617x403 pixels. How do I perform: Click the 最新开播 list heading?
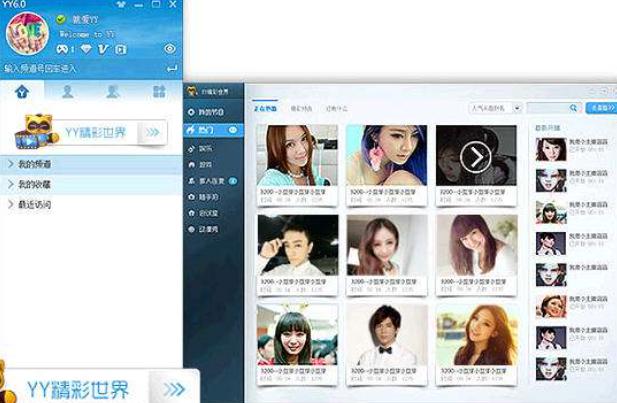[x=547, y=128]
